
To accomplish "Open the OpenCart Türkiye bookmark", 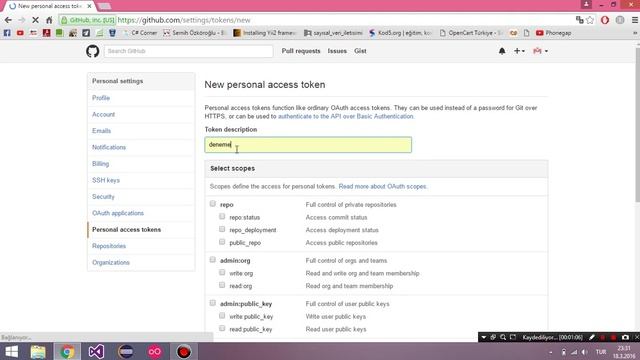I will (471, 33).
